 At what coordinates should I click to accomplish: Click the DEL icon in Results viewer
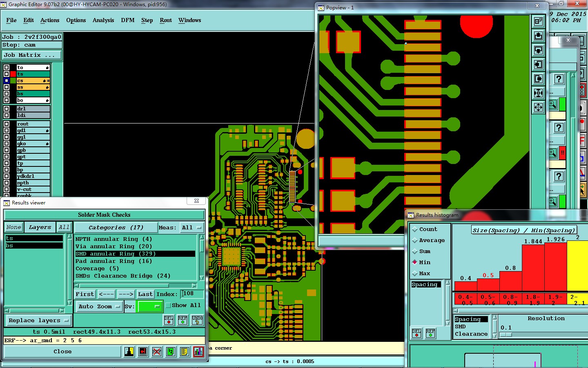click(169, 320)
